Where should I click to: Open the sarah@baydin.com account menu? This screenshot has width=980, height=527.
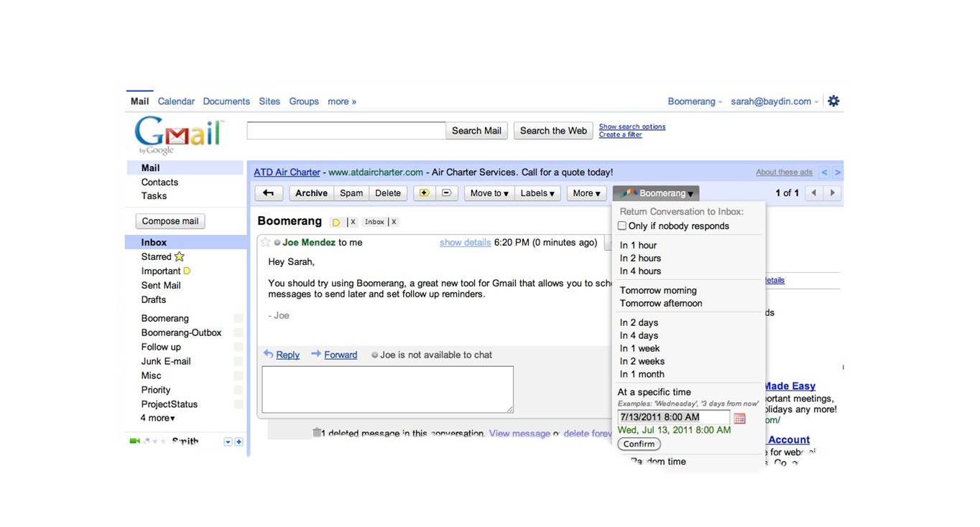click(x=775, y=101)
